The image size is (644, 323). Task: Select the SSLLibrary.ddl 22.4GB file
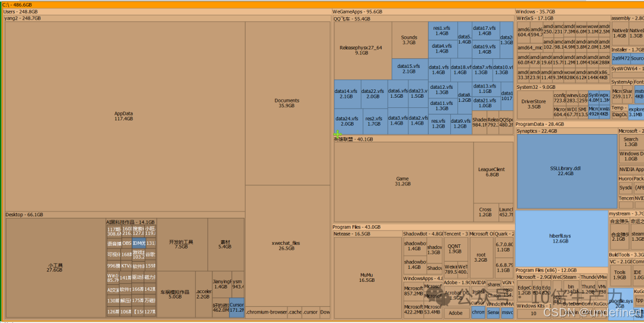point(567,171)
